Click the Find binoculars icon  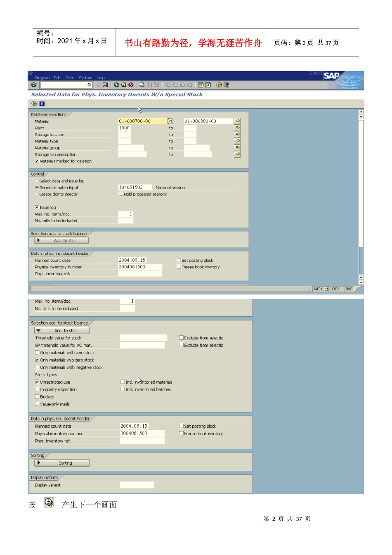tap(149, 85)
